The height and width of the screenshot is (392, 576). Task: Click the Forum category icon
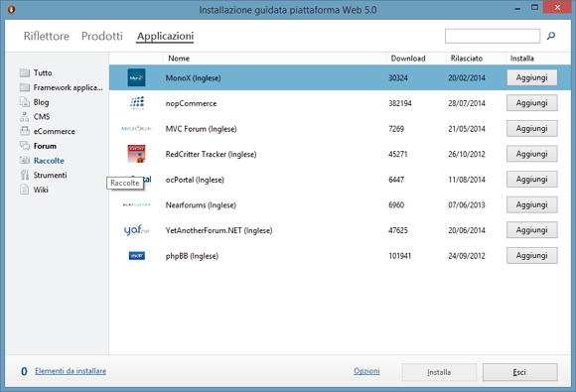pos(25,146)
